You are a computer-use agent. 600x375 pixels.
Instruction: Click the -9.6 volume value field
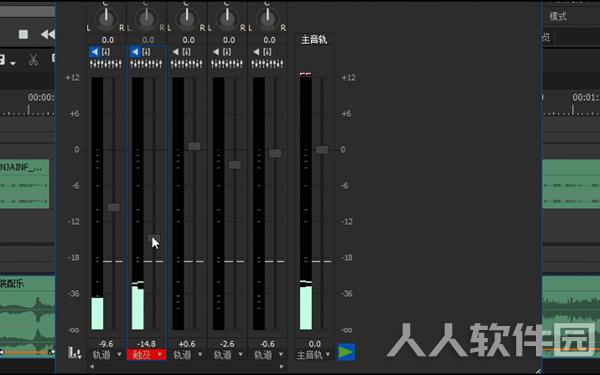point(106,344)
